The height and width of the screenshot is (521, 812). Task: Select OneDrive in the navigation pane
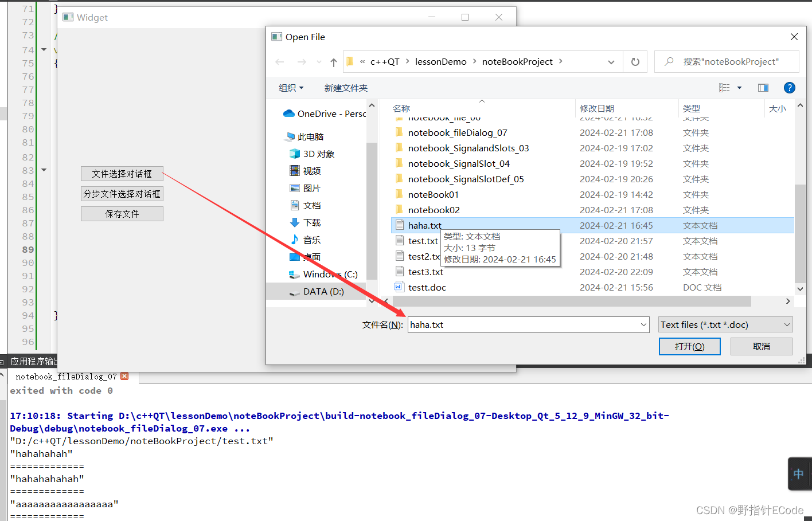click(x=325, y=113)
